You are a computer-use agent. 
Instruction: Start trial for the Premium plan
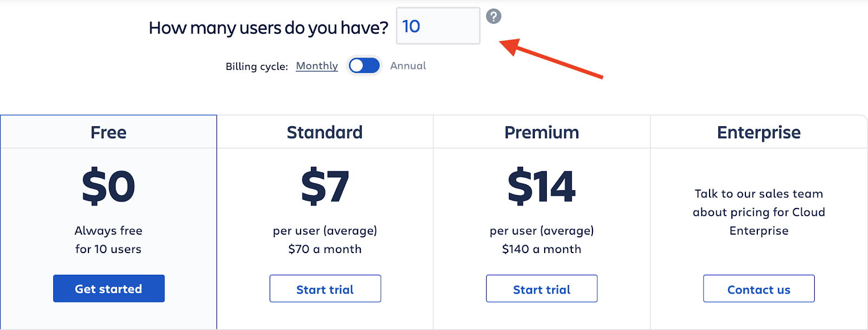pos(541,288)
